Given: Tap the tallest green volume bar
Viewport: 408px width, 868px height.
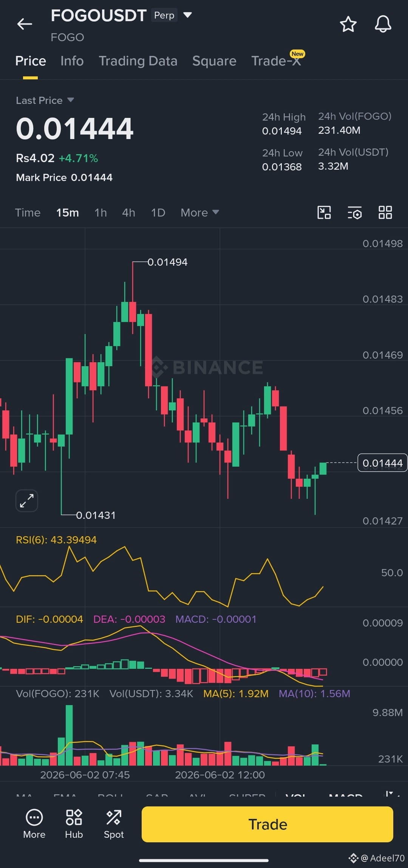Looking at the screenshot, I should pos(69,735).
